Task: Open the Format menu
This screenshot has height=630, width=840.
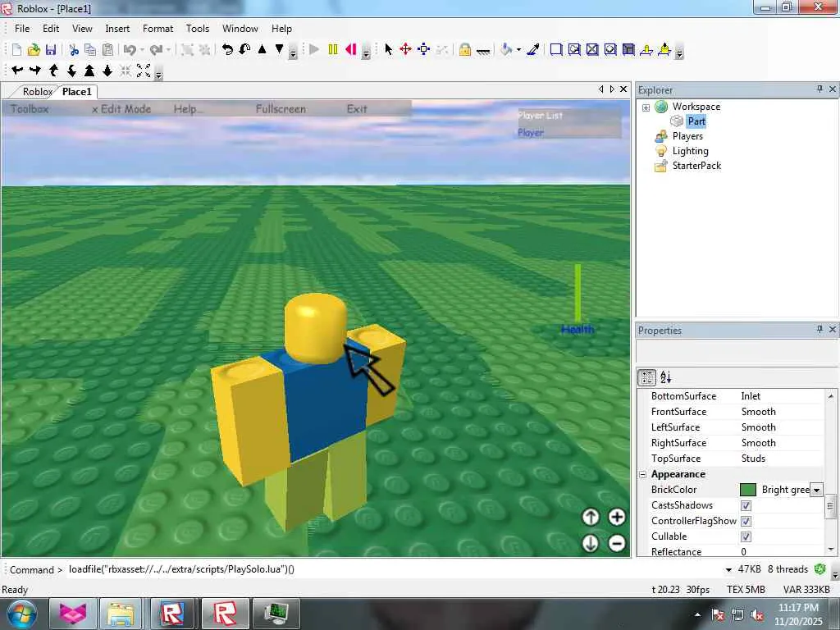Action: click(157, 29)
